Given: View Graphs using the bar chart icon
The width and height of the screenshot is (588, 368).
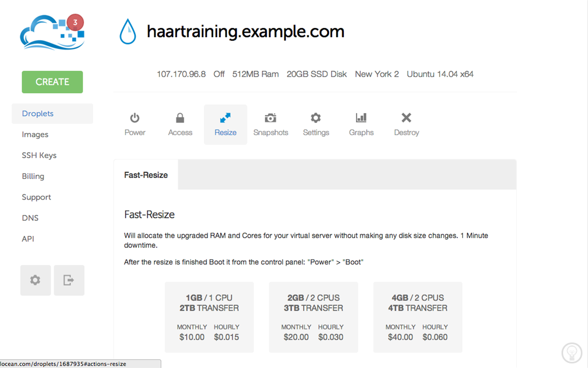Looking at the screenshot, I should tap(361, 123).
